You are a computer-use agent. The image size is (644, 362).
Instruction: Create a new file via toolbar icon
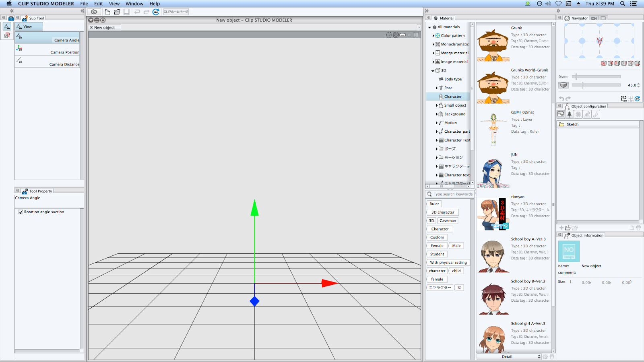point(107,12)
